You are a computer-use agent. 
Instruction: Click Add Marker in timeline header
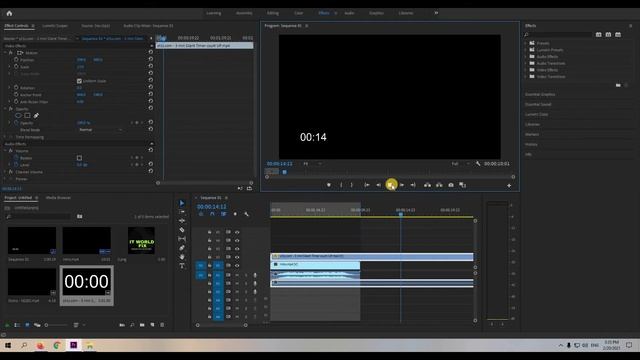click(x=235, y=214)
